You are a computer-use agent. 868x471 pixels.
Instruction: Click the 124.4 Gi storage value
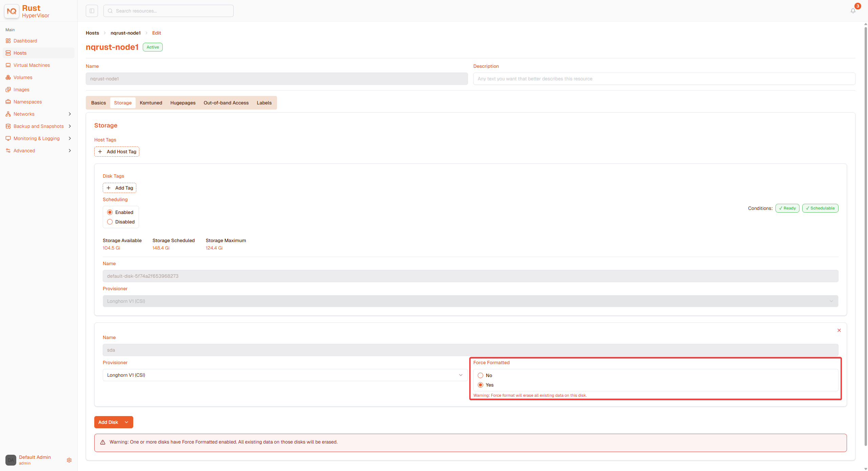pos(214,248)
